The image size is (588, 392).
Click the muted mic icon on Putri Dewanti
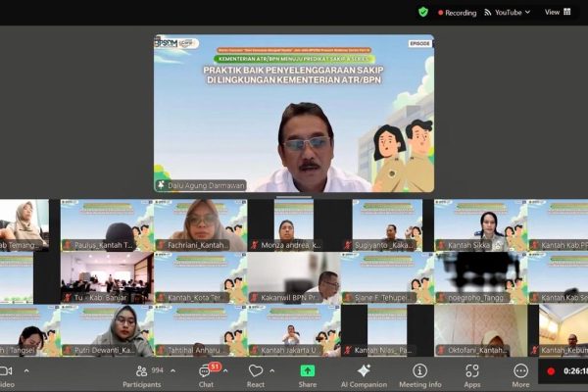[x=68, y=351]
